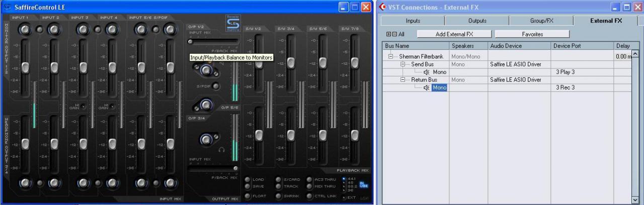
Task: Toggle the S/CARD mode button
Action: pyautogui.click(x=278, y=179)
